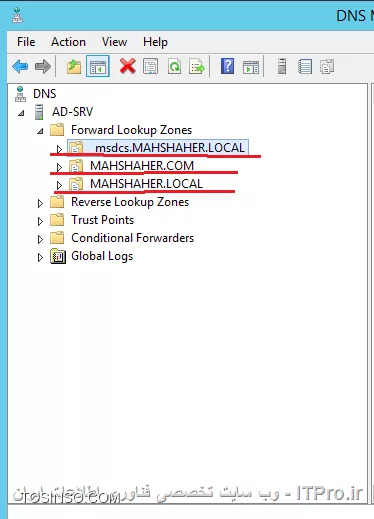This screenshot has height=519, width=374.
Task: Collapse Forward Lookup Zones node
Action: coord(40,131)
